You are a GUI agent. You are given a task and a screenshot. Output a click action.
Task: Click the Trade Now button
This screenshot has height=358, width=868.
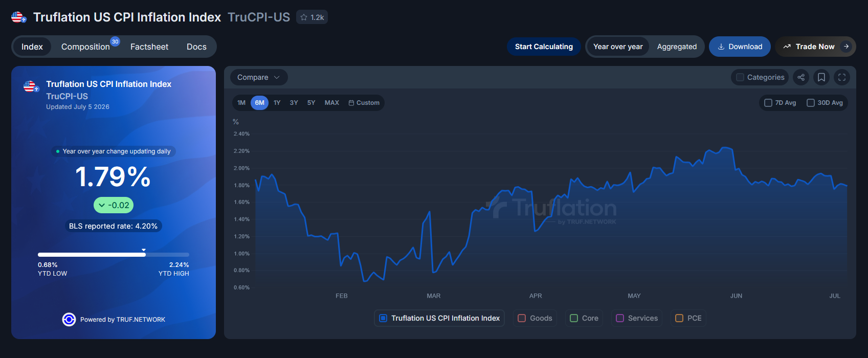tap(815, 47)
